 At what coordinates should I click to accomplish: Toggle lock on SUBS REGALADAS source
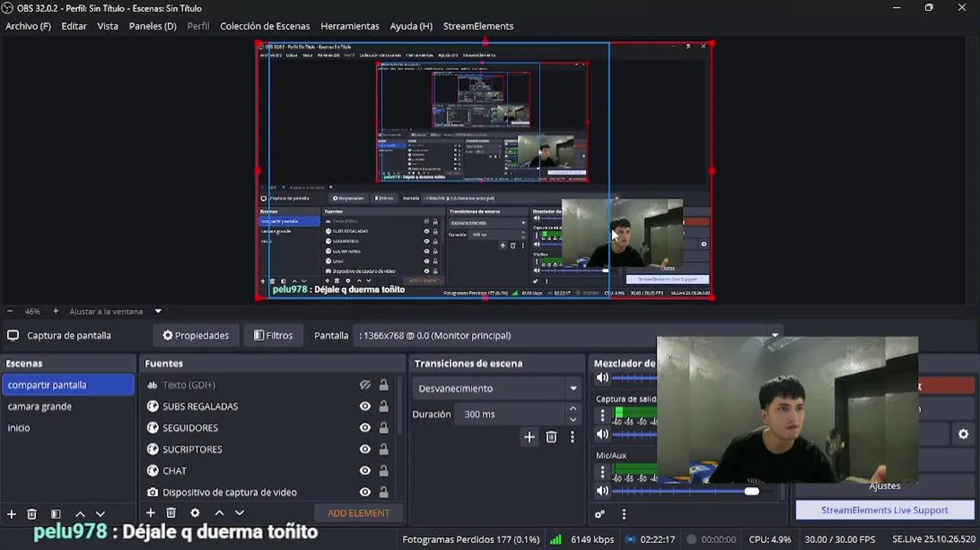point(383,406)
